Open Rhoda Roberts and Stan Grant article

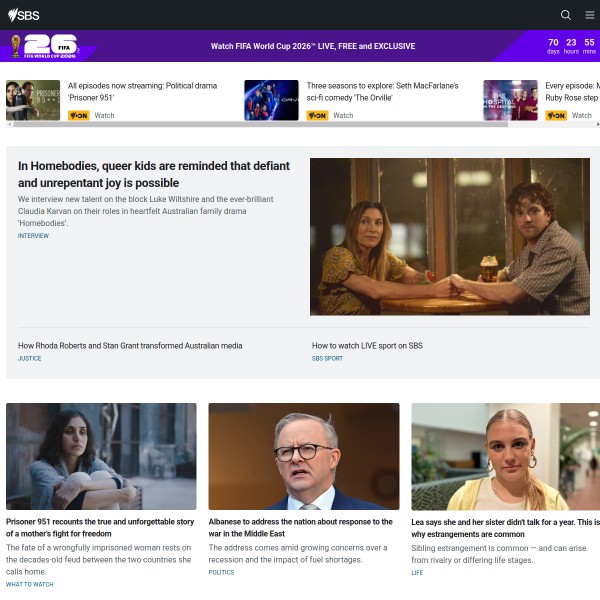[x=130, y=346]
